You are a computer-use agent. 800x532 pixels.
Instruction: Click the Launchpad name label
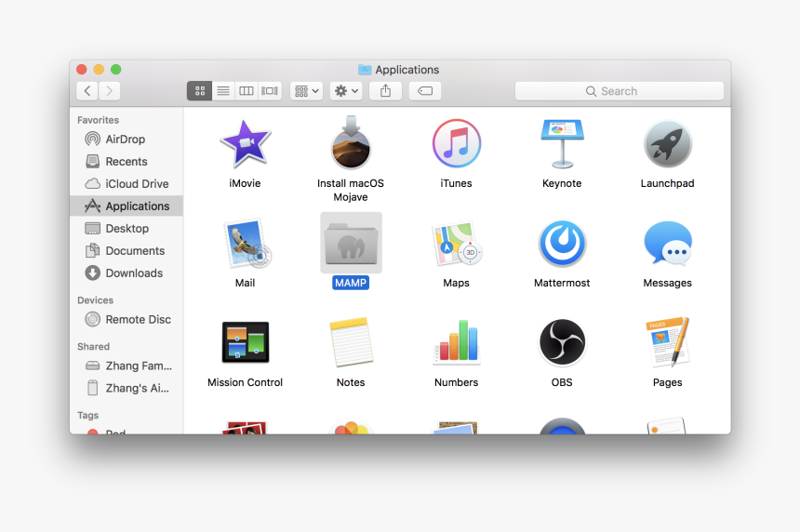[x=667, y=183]
